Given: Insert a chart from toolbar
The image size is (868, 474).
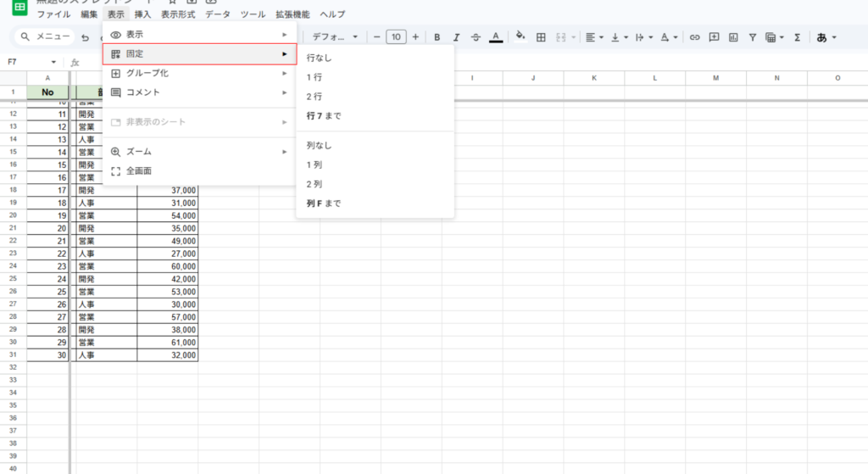Looking at the screenshot, I should [x=733, y=37].
